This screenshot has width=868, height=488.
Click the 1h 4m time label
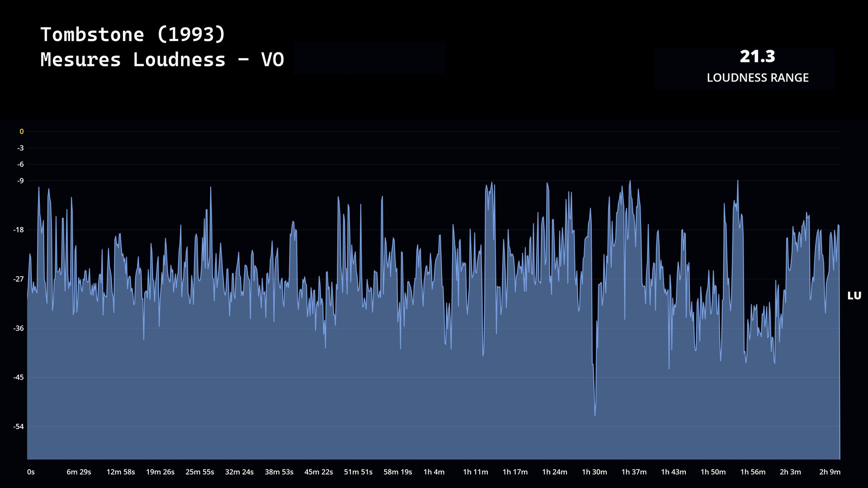click(x=434, y=472)
